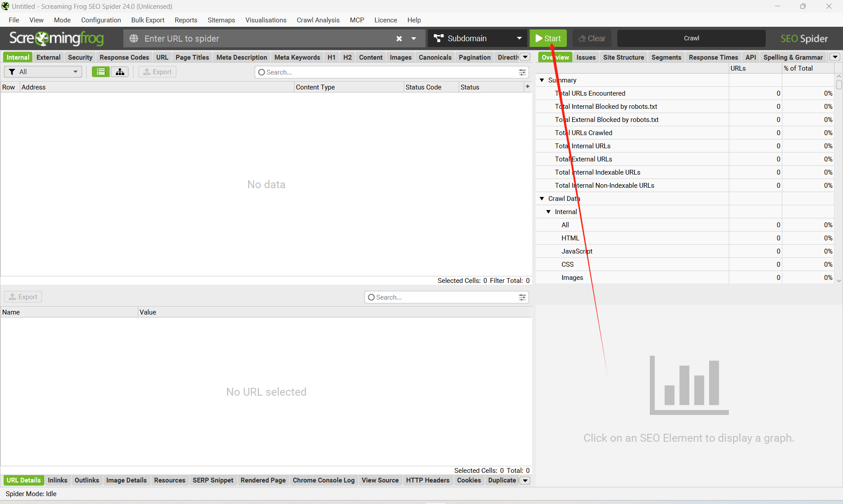Show more right-panel tabs dropdown arrow
This screenshot has height=504, width=843.
pos(835,57)
